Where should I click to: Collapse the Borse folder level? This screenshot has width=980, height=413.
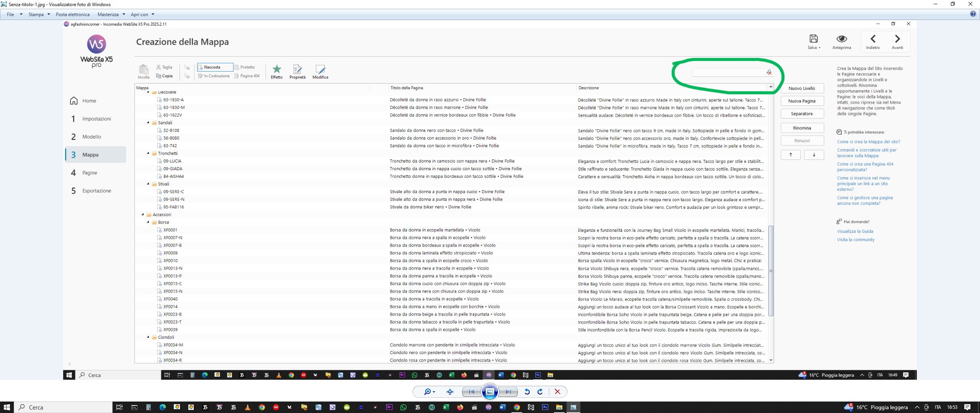148,222
